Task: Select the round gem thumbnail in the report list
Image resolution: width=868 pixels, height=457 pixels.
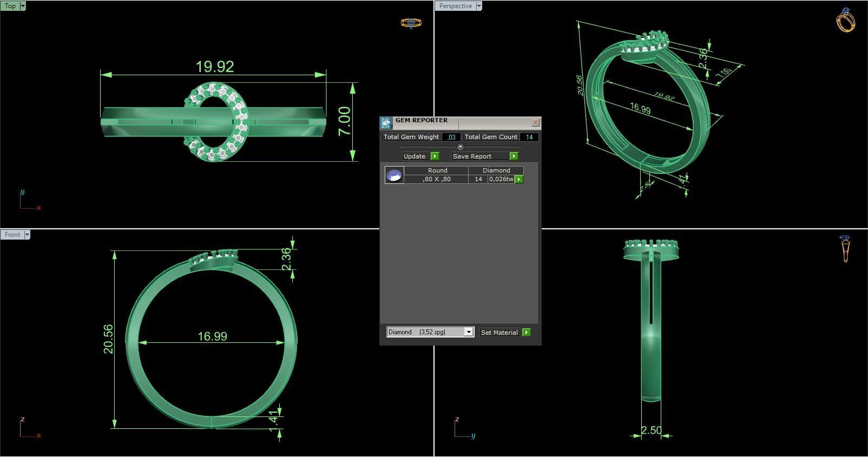Action: 394,175
